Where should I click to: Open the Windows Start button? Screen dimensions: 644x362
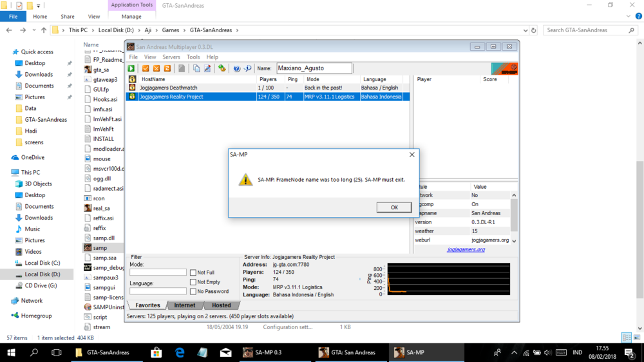tap(11, 352)
